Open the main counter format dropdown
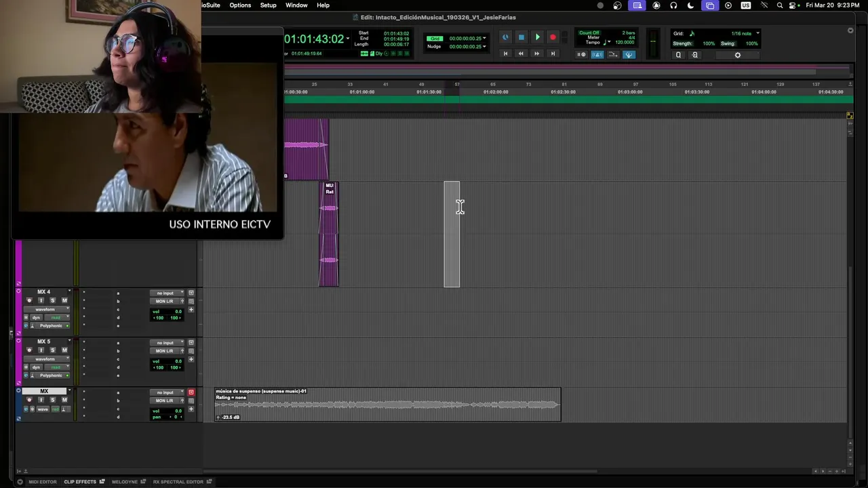The width and height of the screenshot is (868, 488). tap(349, 39)
